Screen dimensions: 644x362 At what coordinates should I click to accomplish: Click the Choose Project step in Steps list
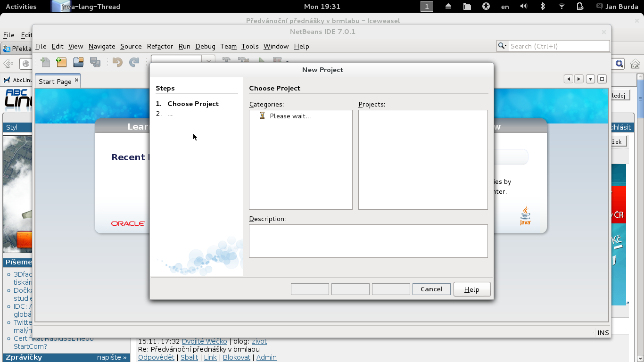(x=193, y=104)
